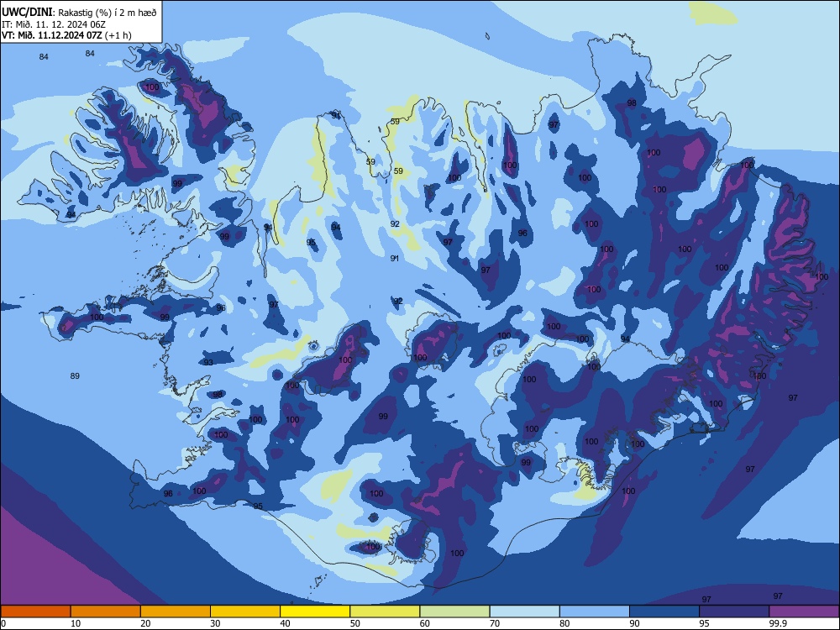The height and width of the screenshot is (630, 840).
Task: Click the title text 'UWC/DINI: Rakastig (%) í 2 m hæð'
Action: [x=79, y=13]
